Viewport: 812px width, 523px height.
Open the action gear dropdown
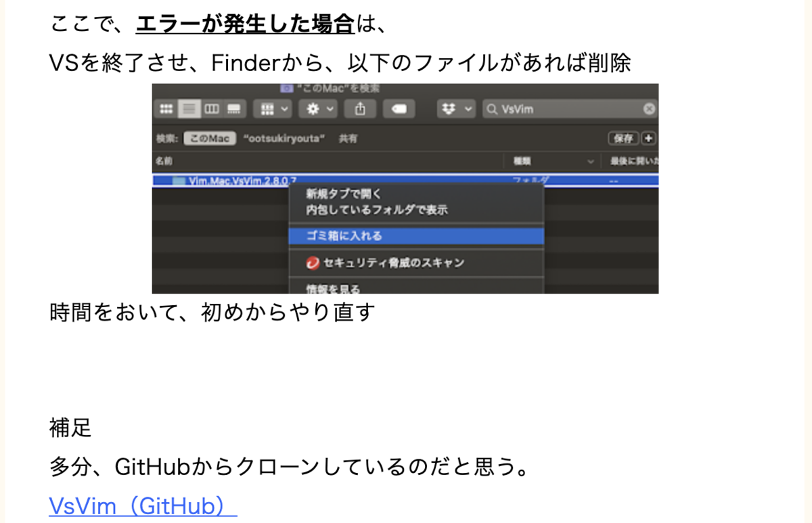(x=318, y=108)
